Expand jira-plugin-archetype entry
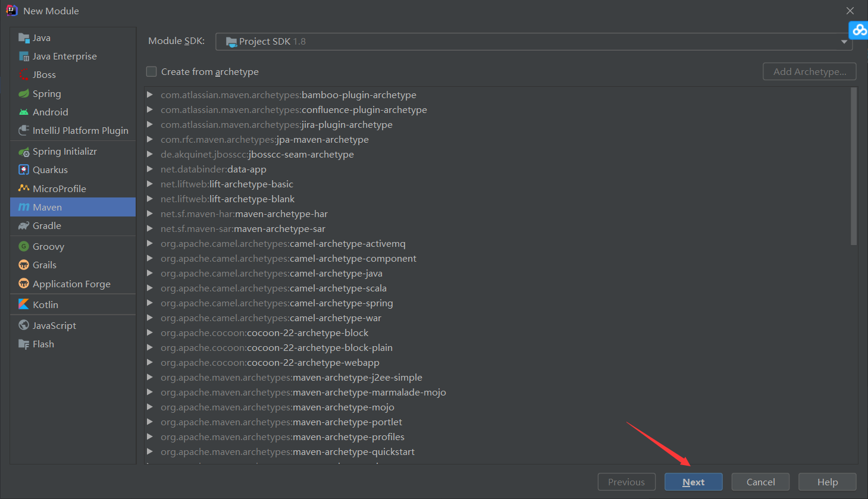 (150, 124)
